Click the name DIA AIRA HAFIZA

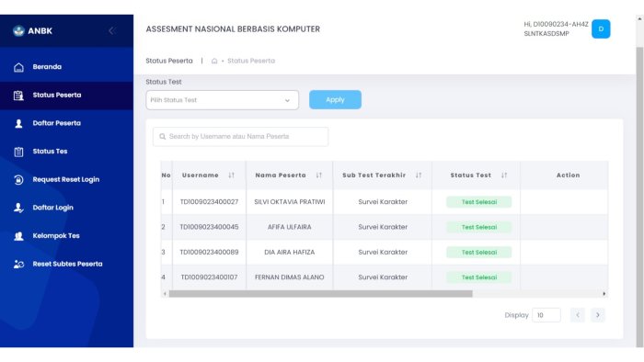[290, 252]
